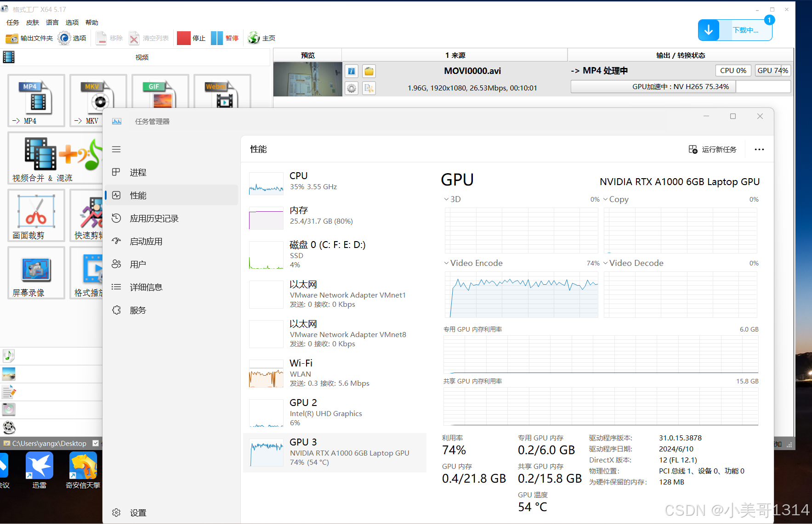
Task: Open the 语言 menu
Action: [52, 23]
